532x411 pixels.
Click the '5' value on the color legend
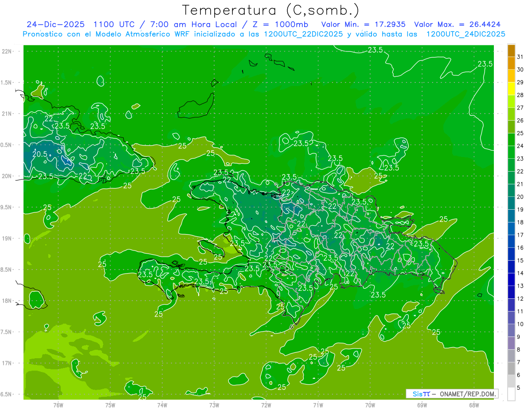coord(518,388)
